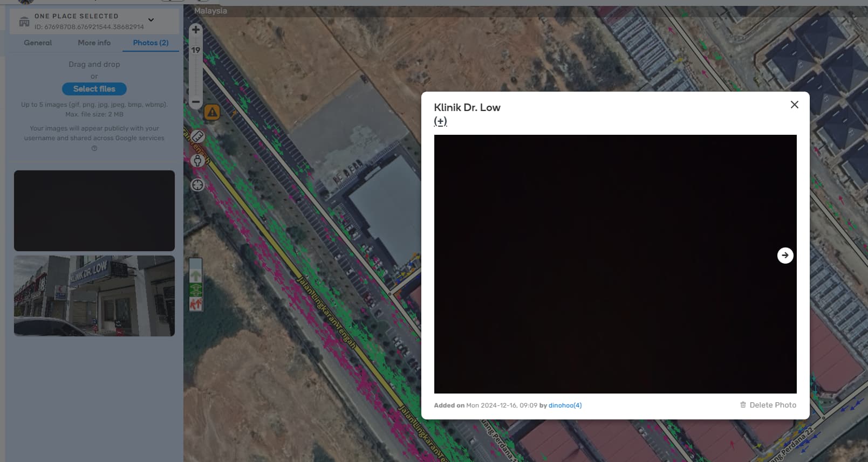Click the place ID text

click(89, 27)
